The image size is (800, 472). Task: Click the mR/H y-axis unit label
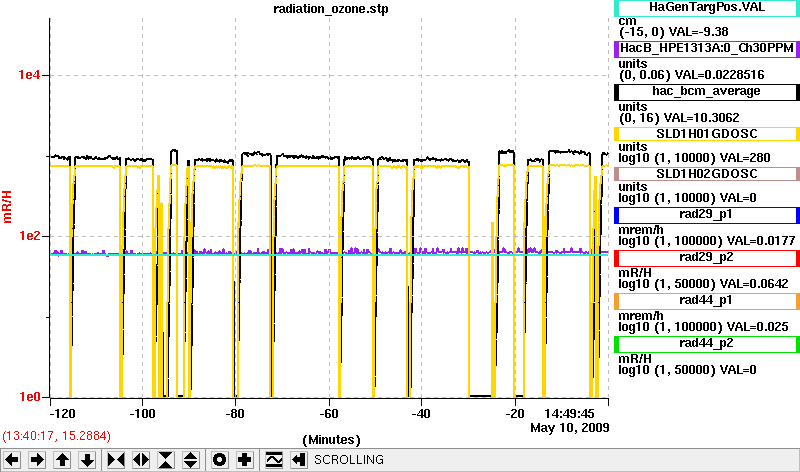[7, 207]
